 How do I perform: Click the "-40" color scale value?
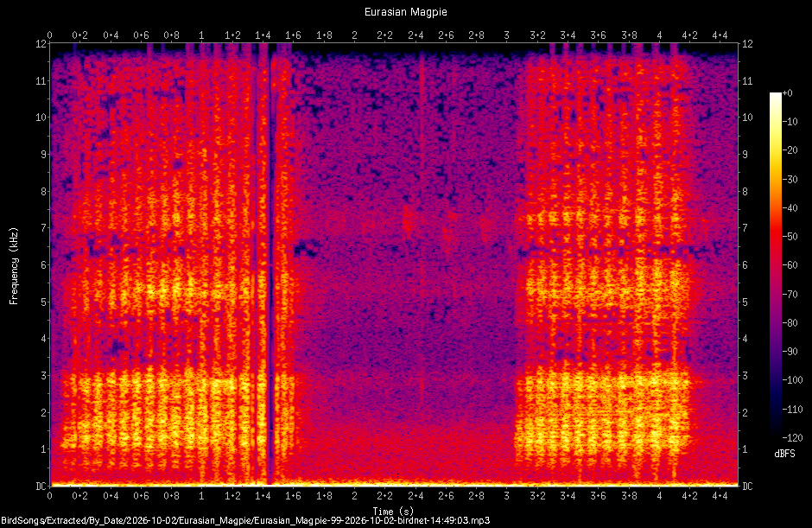tap(790, 207)
